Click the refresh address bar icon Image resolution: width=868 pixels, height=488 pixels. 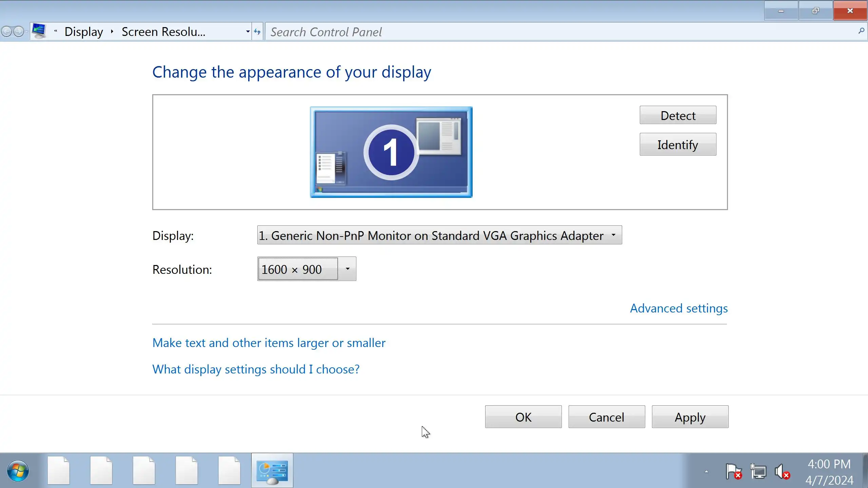[257, 32]
